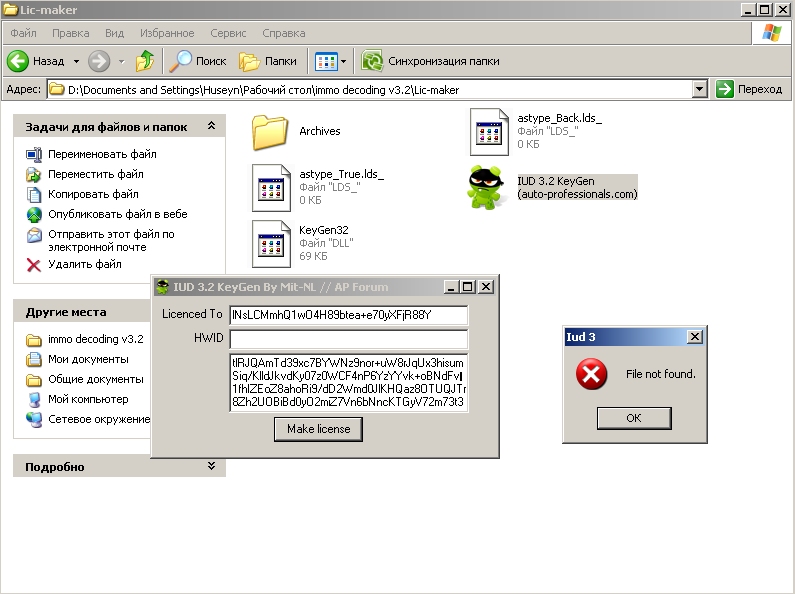Expand the address bar dropdown
Screen dimensions: 795x594
click(699, 90)
